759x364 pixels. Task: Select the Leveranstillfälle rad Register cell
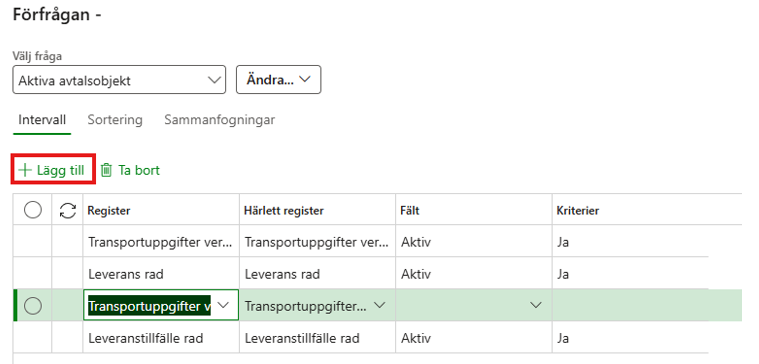(x=161, y=337)
